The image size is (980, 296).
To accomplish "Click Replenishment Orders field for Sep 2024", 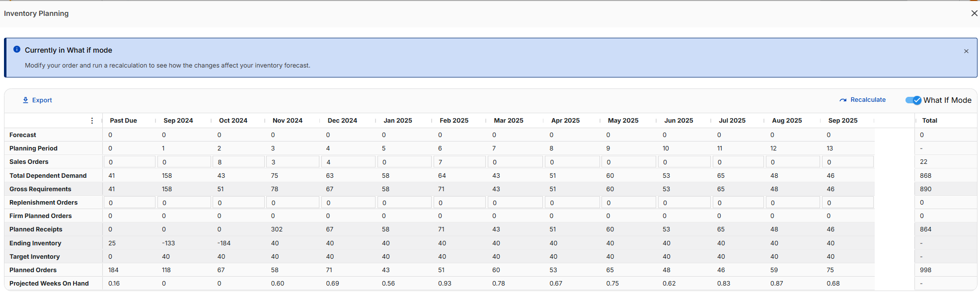I will pos(184,203).
